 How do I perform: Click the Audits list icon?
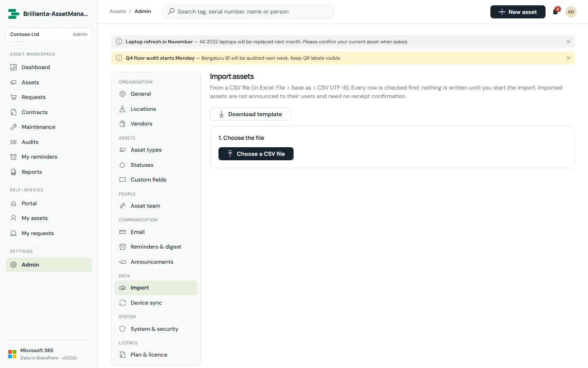pyautogui.click(x=13, y=142)
